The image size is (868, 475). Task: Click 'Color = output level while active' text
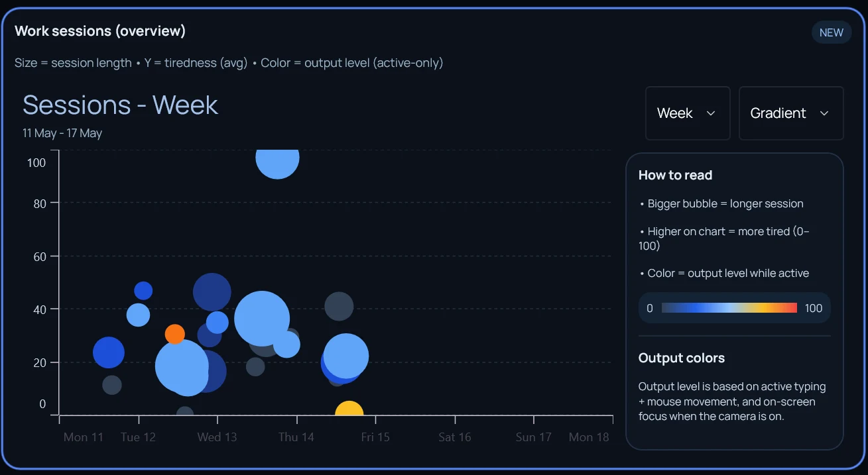728,273
